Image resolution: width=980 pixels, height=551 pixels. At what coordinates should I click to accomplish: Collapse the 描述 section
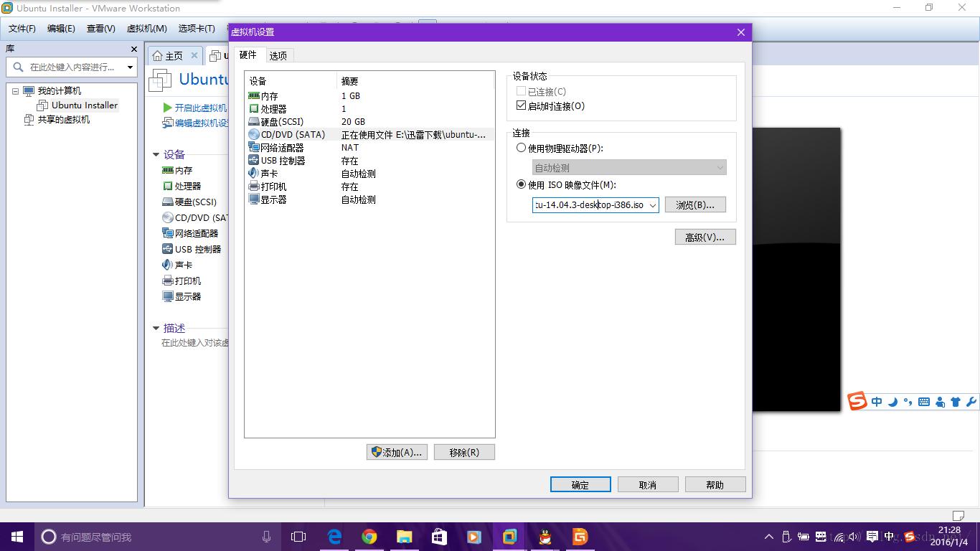point(156,328)
